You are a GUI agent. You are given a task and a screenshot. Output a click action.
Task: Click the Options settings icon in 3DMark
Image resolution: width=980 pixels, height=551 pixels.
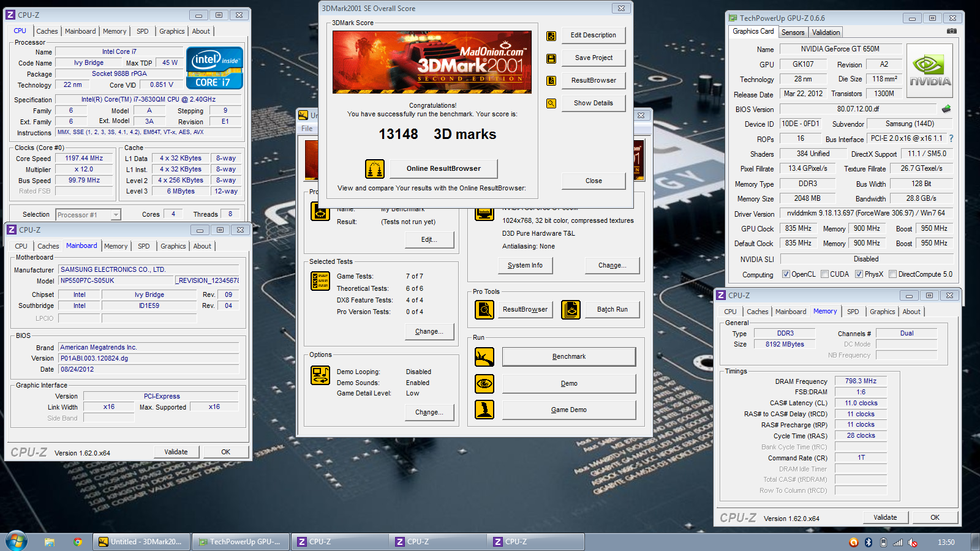320,375
